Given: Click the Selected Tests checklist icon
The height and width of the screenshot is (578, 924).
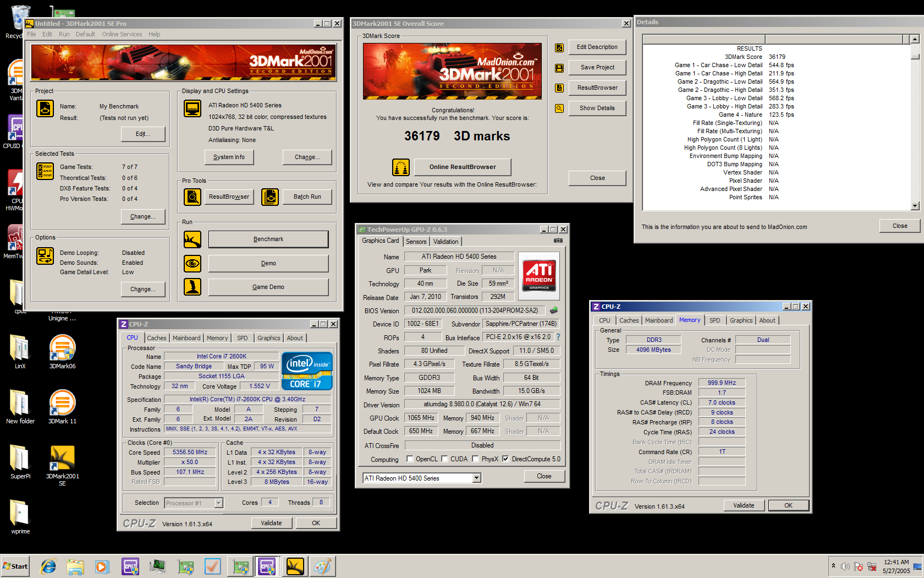Looking at the screenshot, I should coord(45,171).
